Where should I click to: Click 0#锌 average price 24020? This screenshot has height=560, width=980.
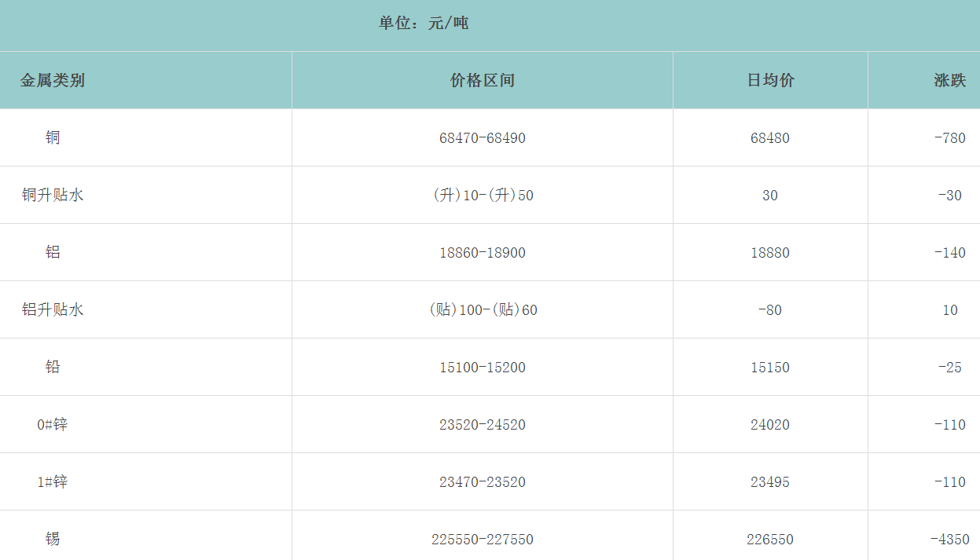tap(770, 425)
